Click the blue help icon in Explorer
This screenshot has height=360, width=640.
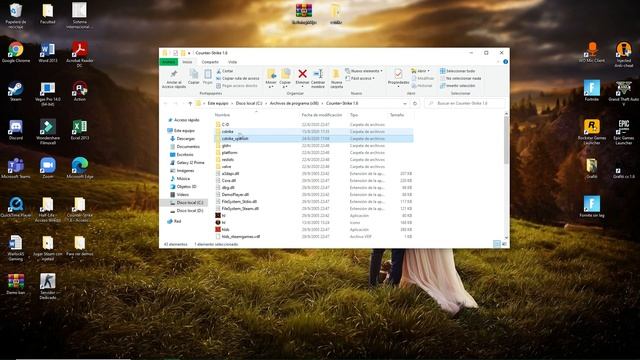coord(505,62)
